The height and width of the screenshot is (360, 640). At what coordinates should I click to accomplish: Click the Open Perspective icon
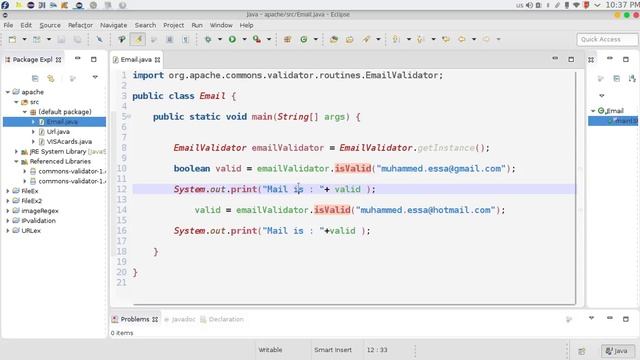click(582, 351)
